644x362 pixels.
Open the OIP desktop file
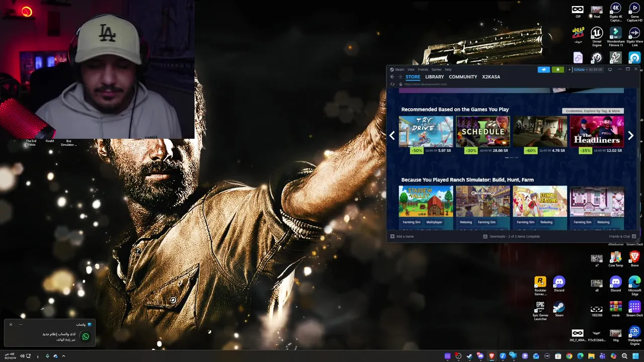pos(578,12)
